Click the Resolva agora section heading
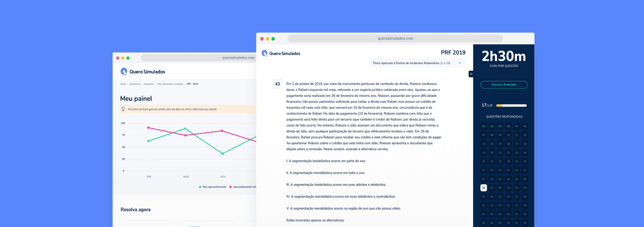Viewport: 644px width, 227px height. [x=136, y=210]
